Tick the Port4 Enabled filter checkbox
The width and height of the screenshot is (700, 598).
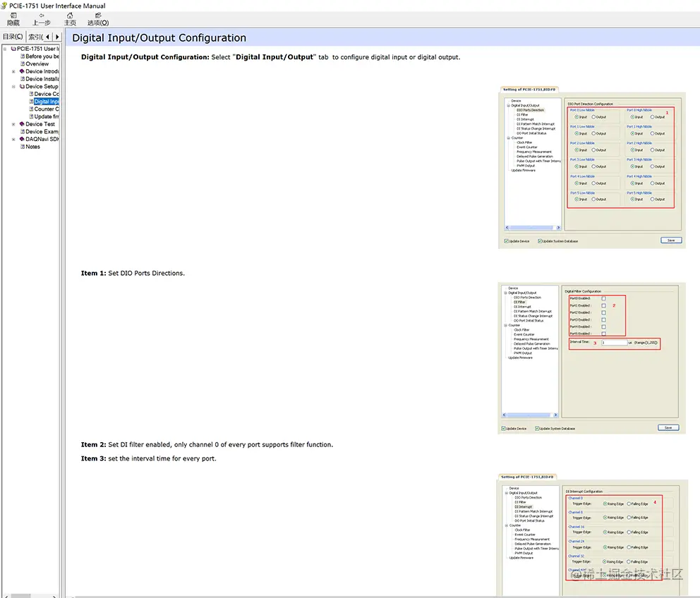(x=603, y=327)
